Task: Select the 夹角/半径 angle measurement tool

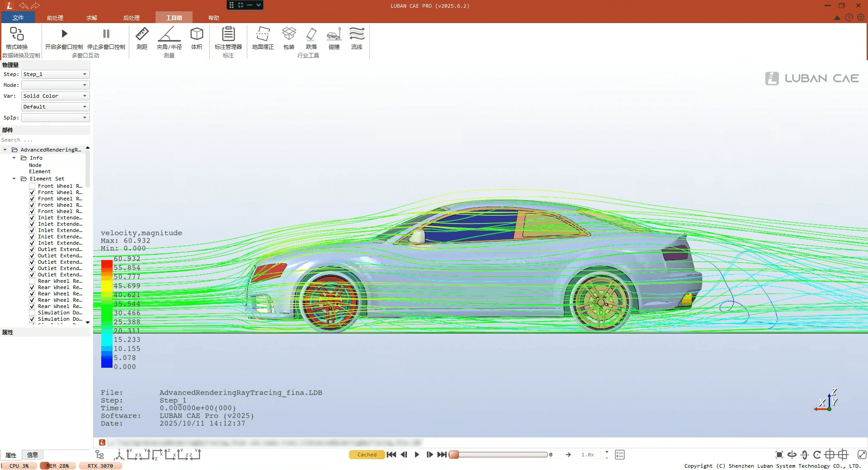Action: [x=169, y=38]
